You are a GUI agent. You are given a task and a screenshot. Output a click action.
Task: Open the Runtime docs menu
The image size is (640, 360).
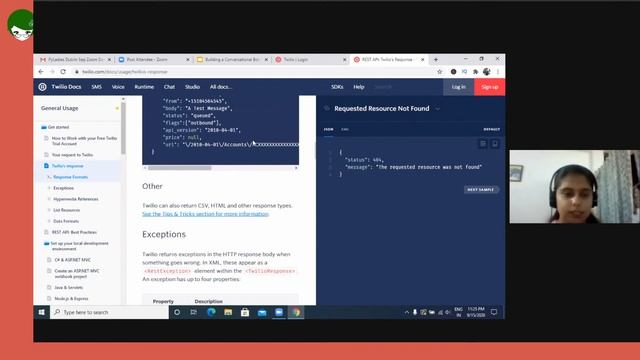tap(144, 87)
